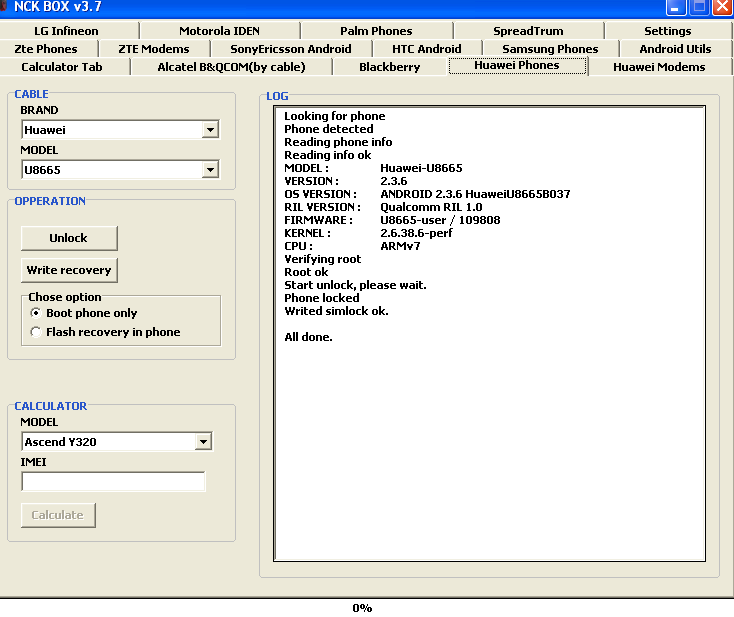Select the Android Utils tab
Viewport: 734px width, 617px height.
pyautogui.click(x=675, y=49)
